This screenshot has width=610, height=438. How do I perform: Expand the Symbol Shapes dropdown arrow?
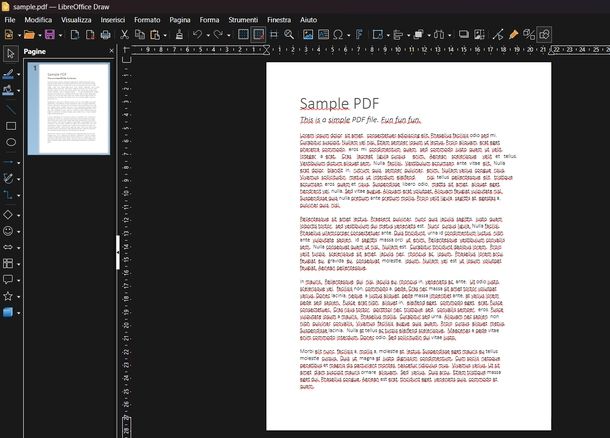[x=18, y=231]
